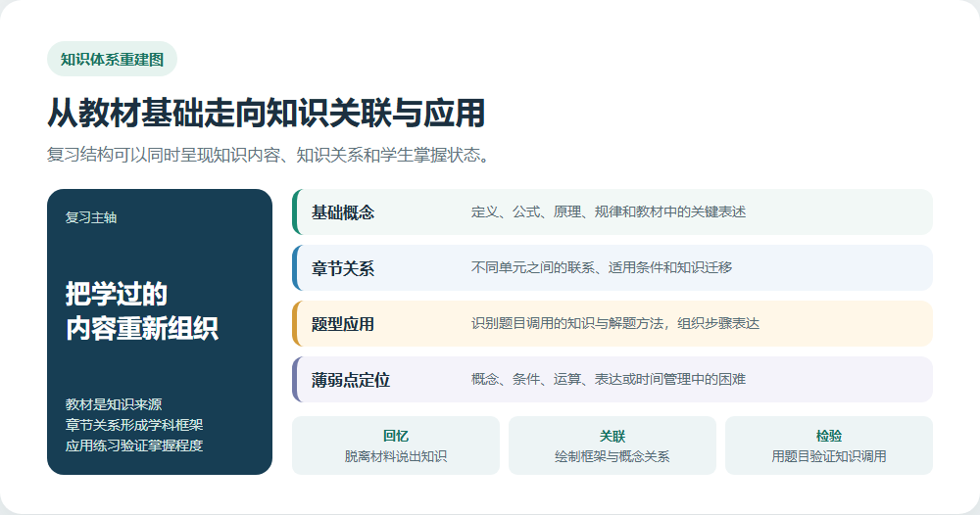Click the 关联 card title
The width and height of the screenshot is (980, 515).
point(612,436)
